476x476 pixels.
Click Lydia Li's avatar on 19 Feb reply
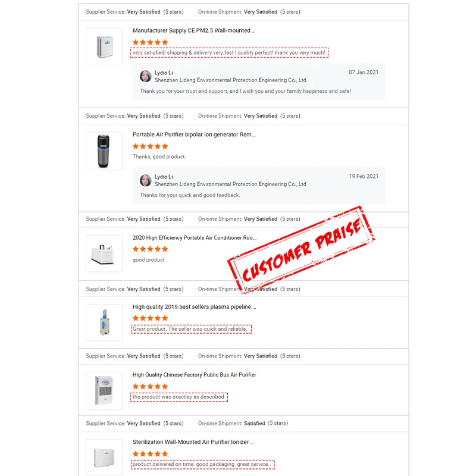tap(145, 180)
